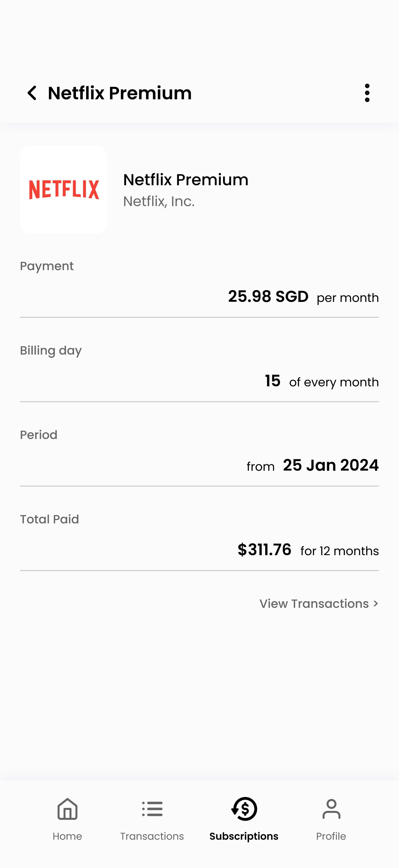The height and width of the screenshot is (868, 399).
Task: Tap the Netflix logo thumbnail
Action: pos(64,189)
